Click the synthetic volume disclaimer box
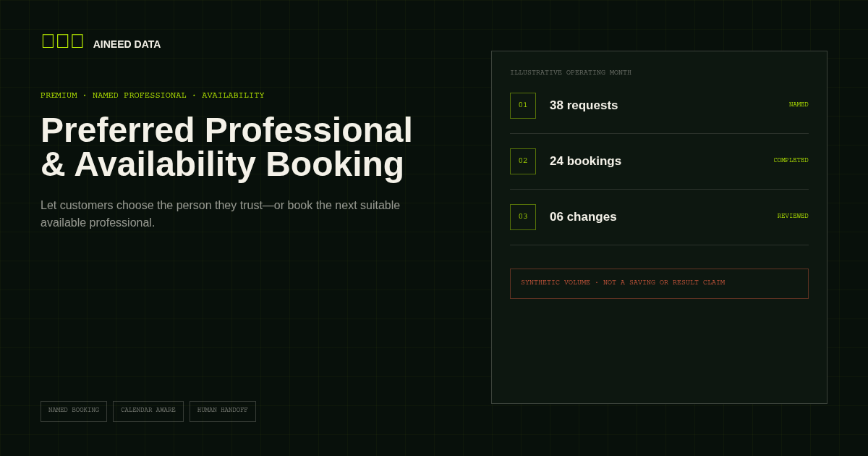Image resolution: width=868 pixels, height=456 pixels. [659, 284]
